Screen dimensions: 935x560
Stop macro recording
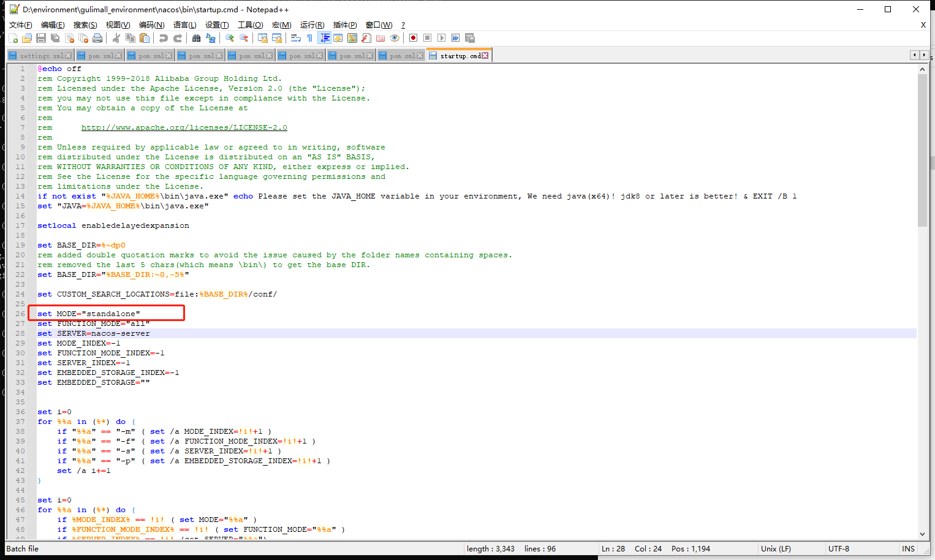(x=427, y=38)
